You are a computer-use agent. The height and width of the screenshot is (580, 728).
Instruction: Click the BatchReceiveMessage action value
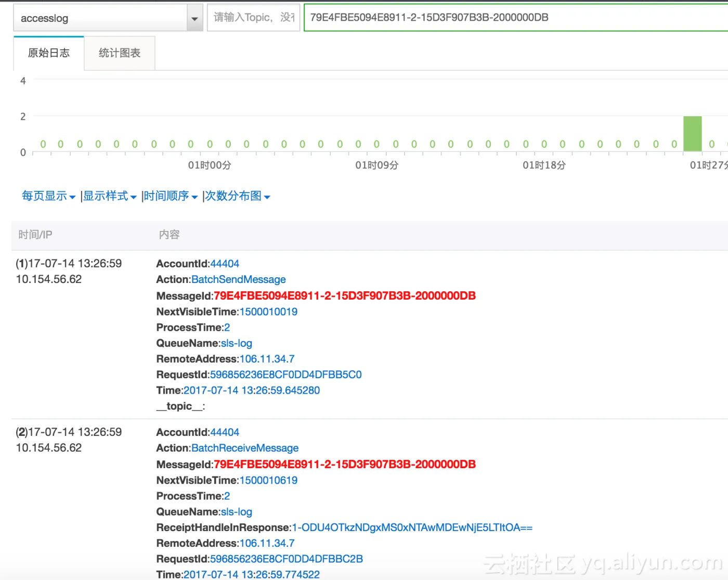(x=245, y=448)
